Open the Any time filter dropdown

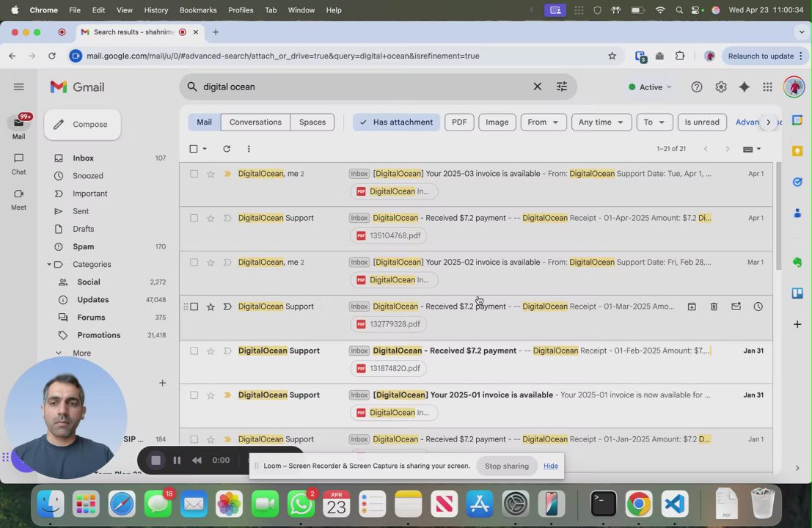[601, 122]
